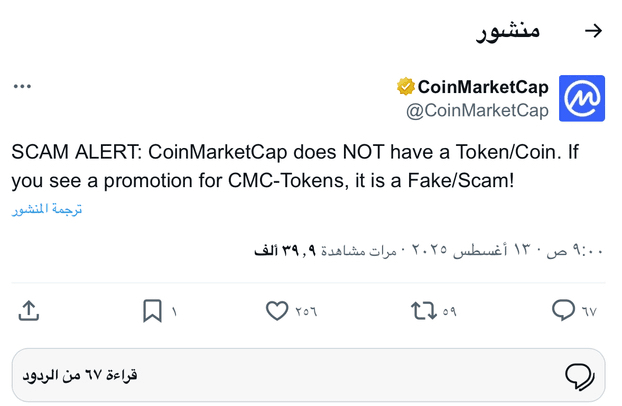Toggle the heart like icon
The height and width of the screenshot is (406, 622).
[x=277, y=310]
